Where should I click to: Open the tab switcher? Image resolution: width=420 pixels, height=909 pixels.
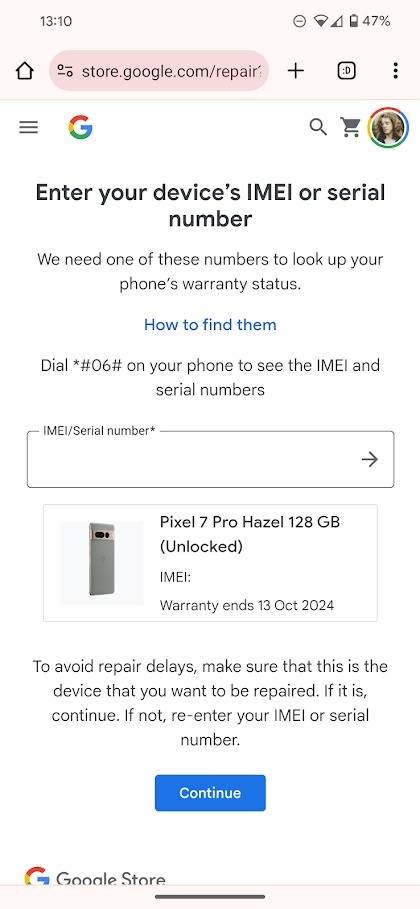pos(346,71)
